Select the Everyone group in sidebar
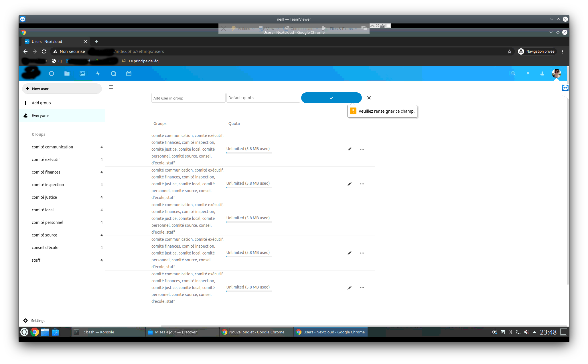Image resolution: width=588 pixels, height=364 pixels. tap(40, 116)
